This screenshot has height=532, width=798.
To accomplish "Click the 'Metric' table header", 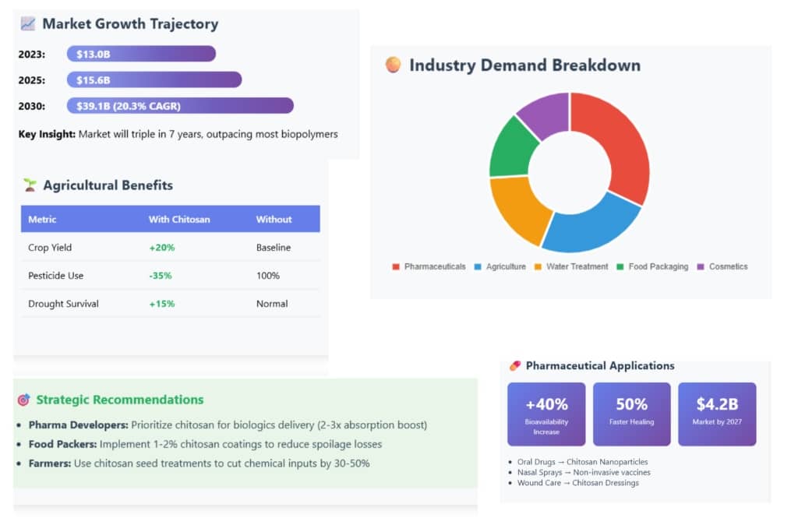I will [42, 220].
